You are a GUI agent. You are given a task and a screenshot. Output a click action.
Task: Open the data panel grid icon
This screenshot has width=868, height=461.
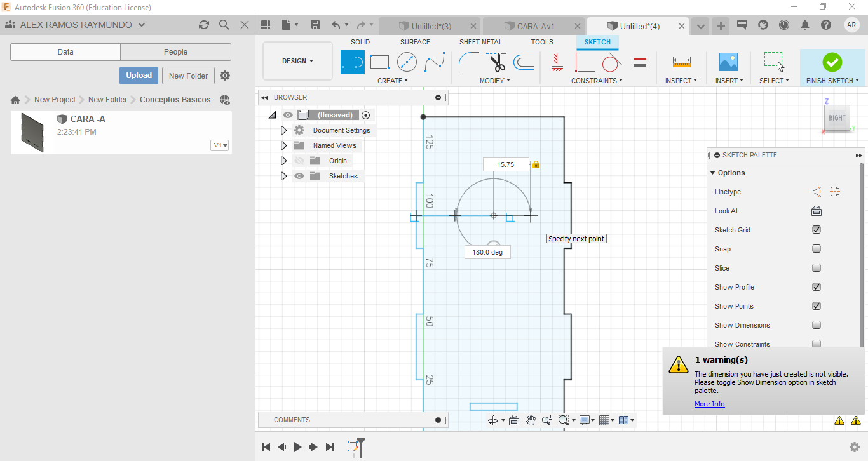point(266,25)
